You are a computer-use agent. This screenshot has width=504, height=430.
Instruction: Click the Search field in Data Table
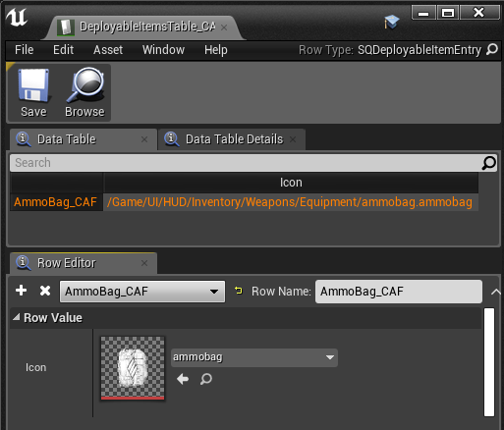pos(246,163)
